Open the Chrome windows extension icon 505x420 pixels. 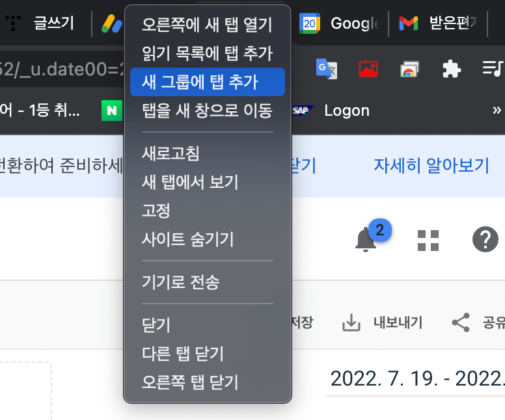[409, 69]
